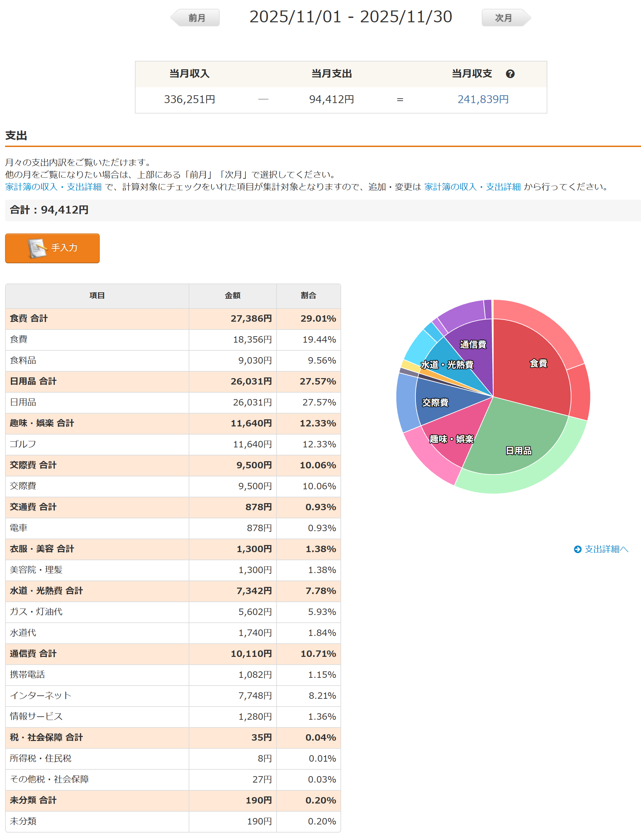Open the second 家計簿の収入・支出詳細 link
Image resolution: width=641 pixels, height=840 pixels.
coord(472,187)
